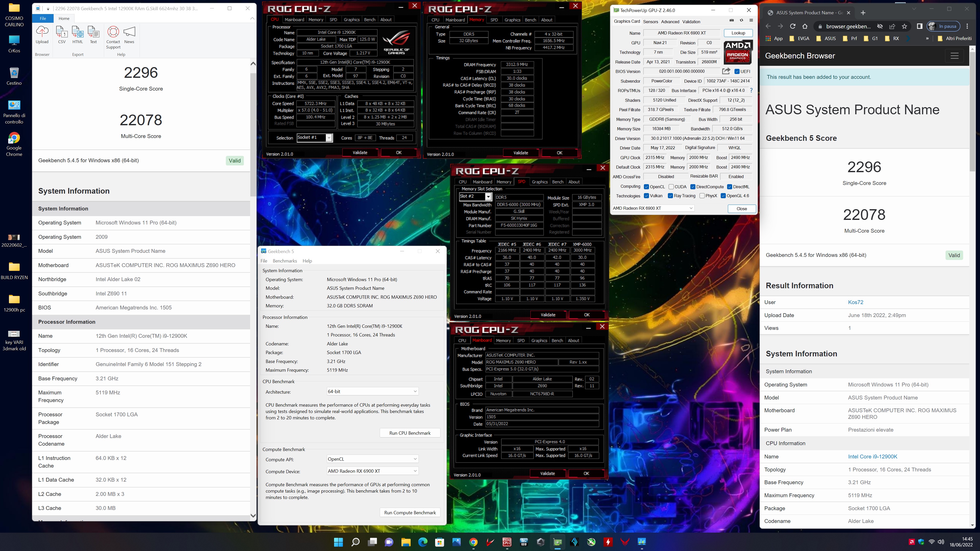980x551 pixels.
Task: Open the GPU-Z hamburger menu
Action: pyautogui.click(x=751, y=20)
